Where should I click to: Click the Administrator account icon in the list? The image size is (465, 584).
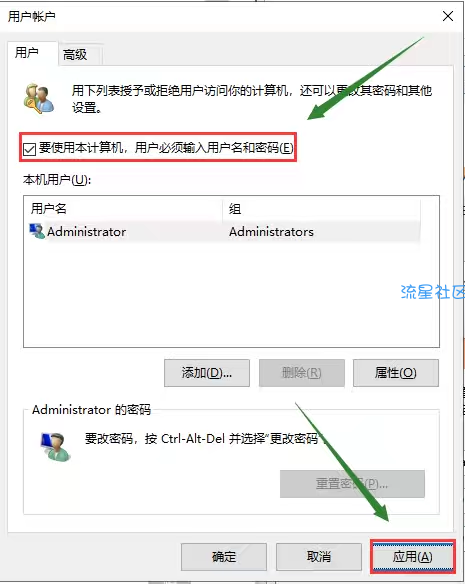point(37,231)
